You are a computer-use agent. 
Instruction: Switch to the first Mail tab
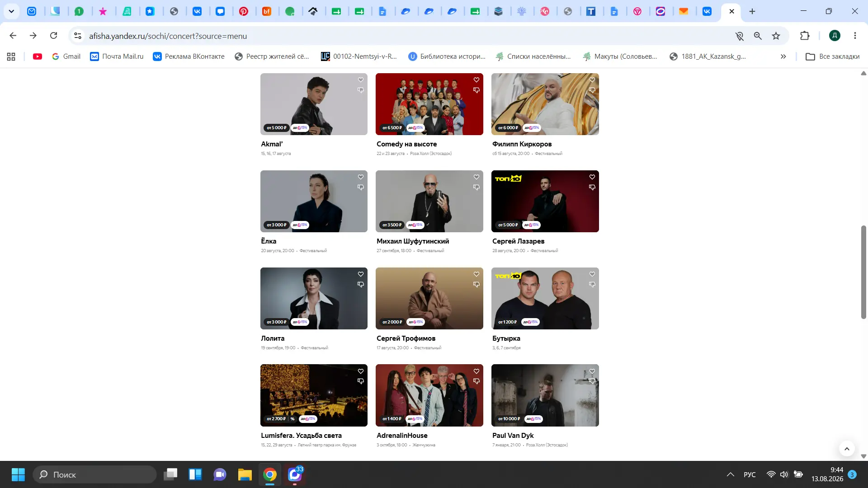[32, 11]
